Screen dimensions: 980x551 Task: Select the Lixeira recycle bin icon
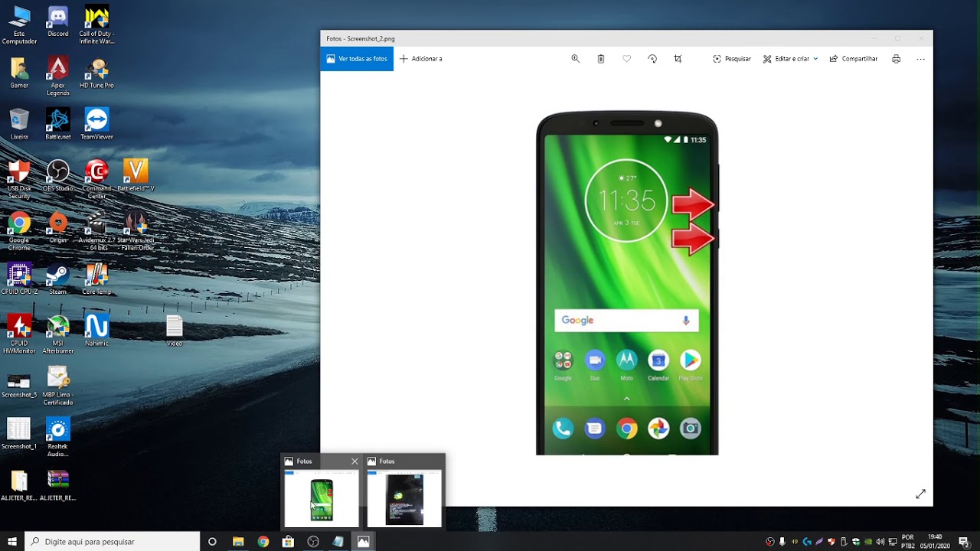click(x=19, y=124)
